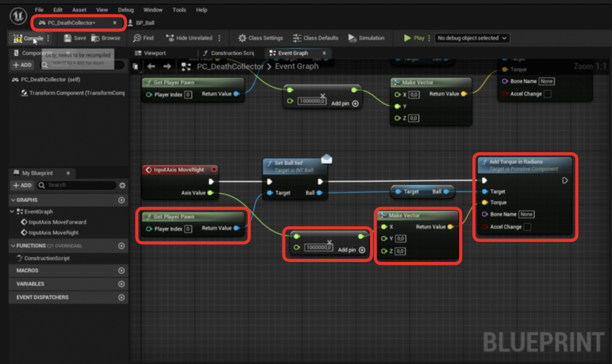Click PC_DeathCollector breadcrumb label
This screenshot has height=364, width=612.
pyautogui.click(x=230, y=67)
